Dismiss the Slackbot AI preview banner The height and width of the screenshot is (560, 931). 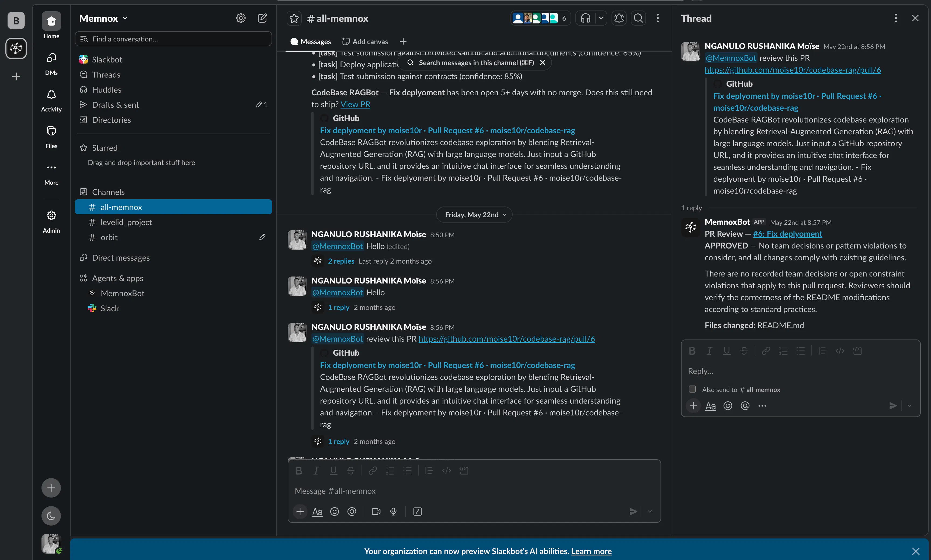(x=916, y=551)
